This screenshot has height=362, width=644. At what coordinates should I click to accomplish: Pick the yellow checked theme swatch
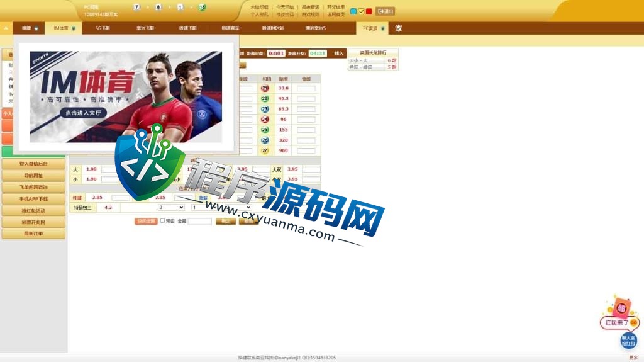[361, 11]
